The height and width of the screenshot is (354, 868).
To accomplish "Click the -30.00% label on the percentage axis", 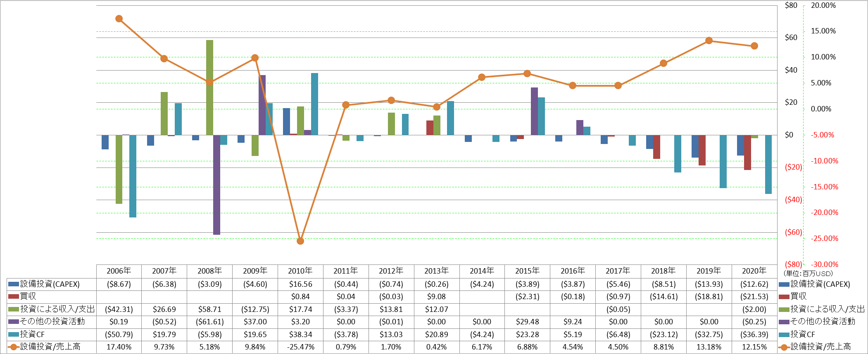I will click(825, 264).
